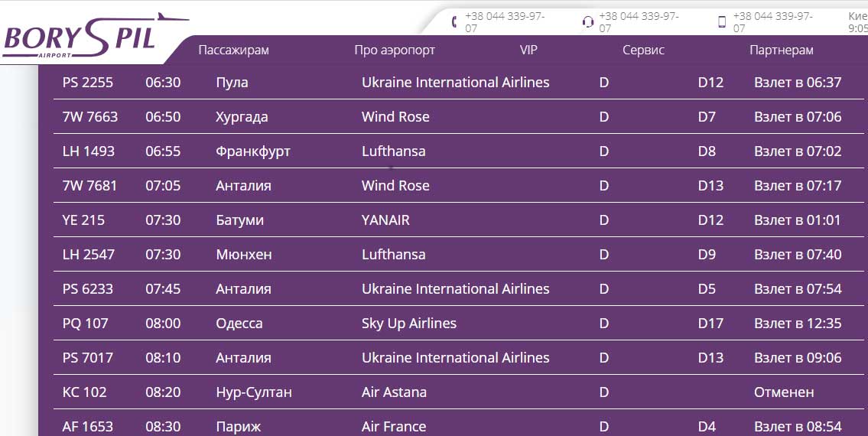Screen dimensions: 868x436
Task: Click airline Air Astana
Action: point(394,392)
